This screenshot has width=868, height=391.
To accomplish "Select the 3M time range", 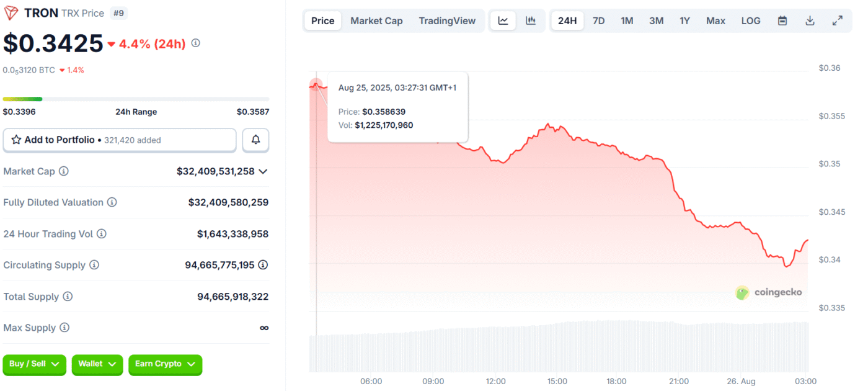I will pyautogui.click(x=656, y=20).
